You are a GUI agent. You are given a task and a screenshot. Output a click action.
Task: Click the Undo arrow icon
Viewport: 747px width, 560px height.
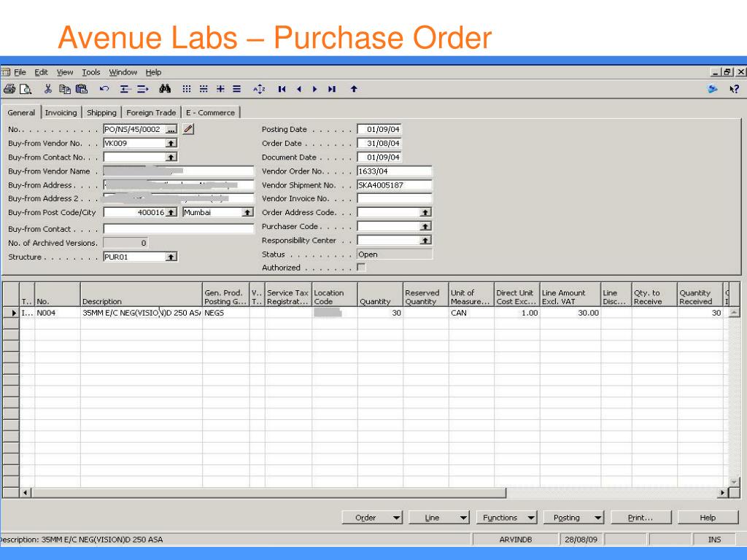tap(104, 88)
